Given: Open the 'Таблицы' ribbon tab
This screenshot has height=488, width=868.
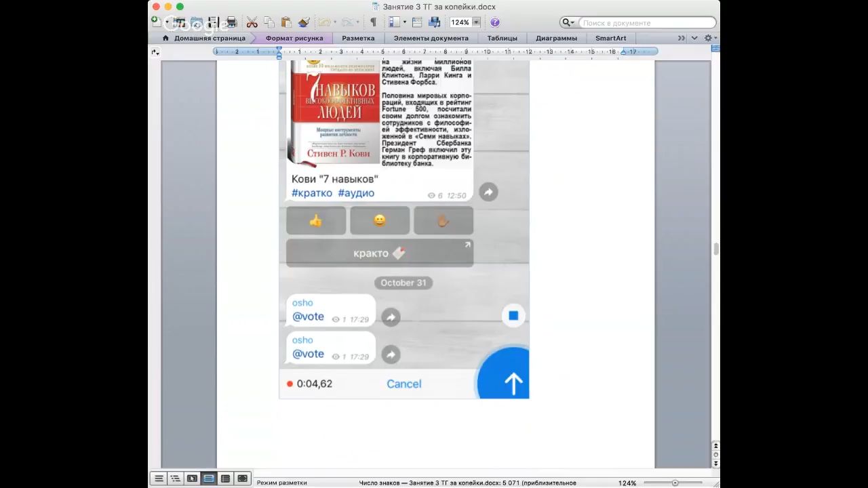Looking at the screenshot, I should pos(502,38).
